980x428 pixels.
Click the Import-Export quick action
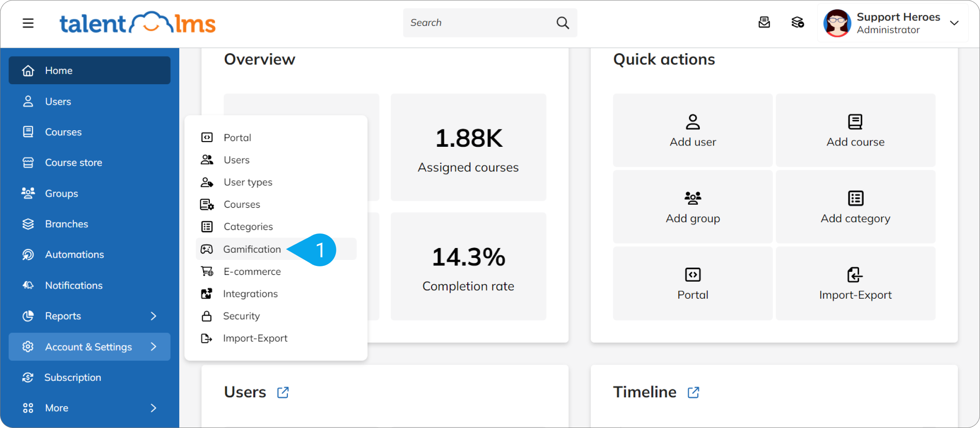pyautogui.click(x=856, y=283)
